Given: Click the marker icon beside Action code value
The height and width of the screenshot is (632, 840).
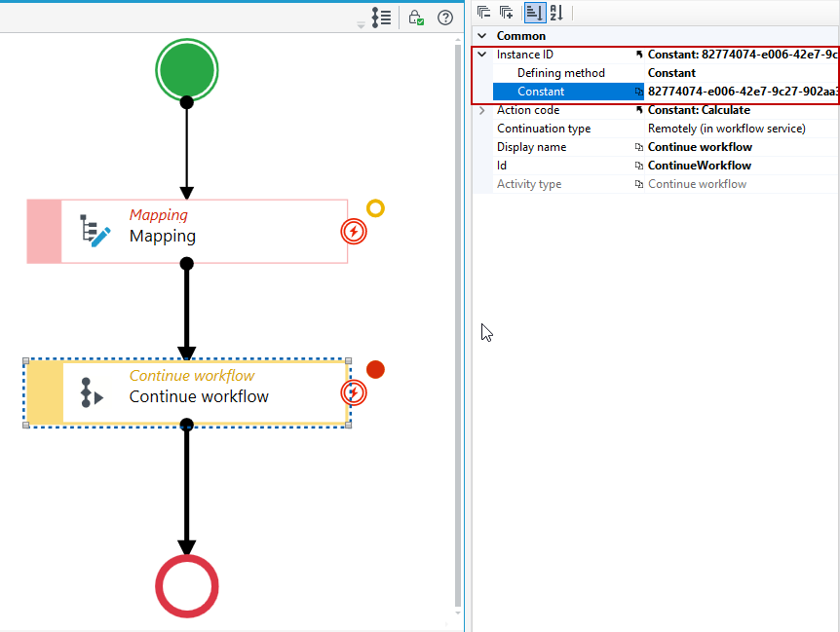Looking at the screenshot, I should [x=639, y=110].
